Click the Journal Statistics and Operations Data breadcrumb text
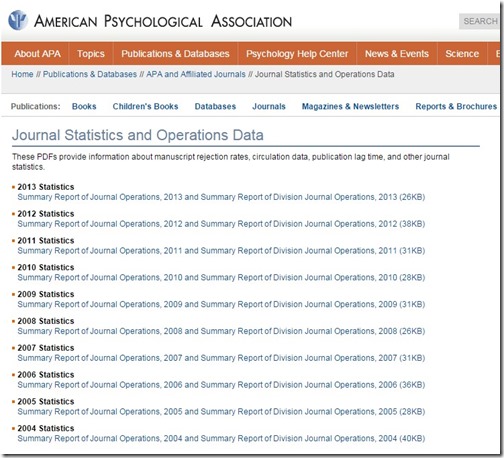Screen dimensions: 504x458 [x=324, y=74]
